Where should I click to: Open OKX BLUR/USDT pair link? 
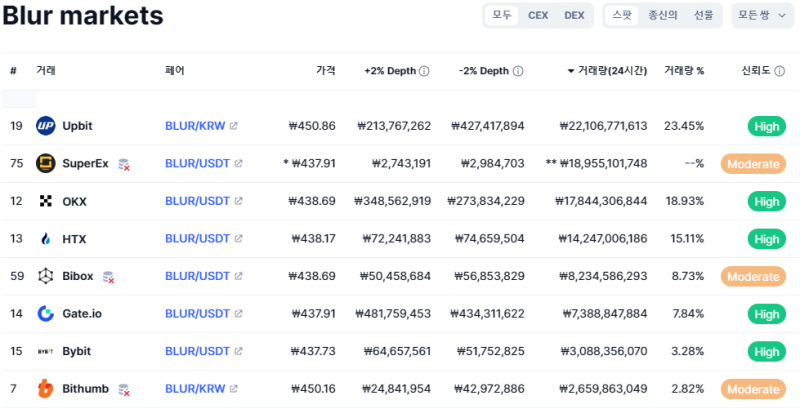coord(197,201)
